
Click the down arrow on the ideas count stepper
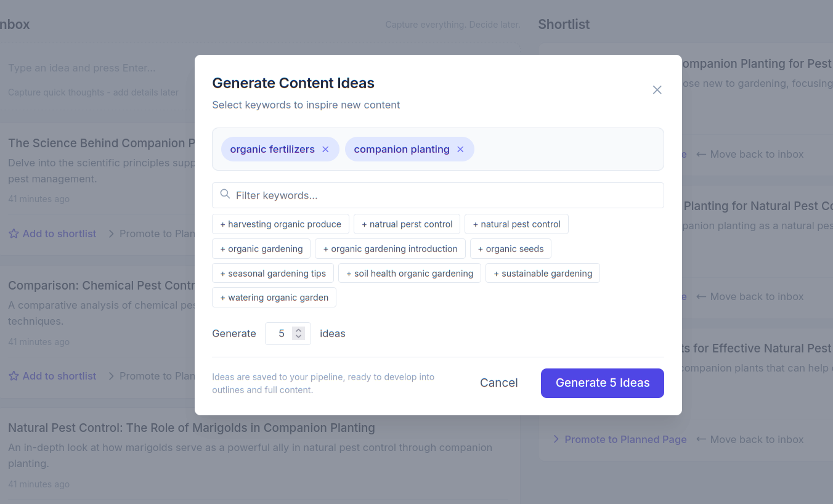click(298, 336)
